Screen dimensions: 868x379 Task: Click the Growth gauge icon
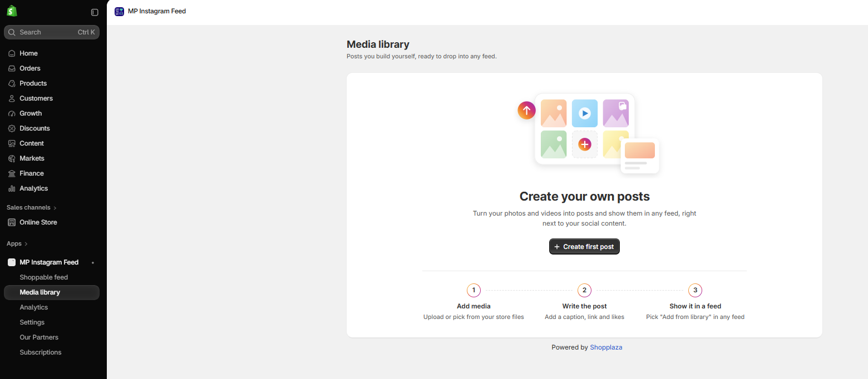click(x=12, y=113)
